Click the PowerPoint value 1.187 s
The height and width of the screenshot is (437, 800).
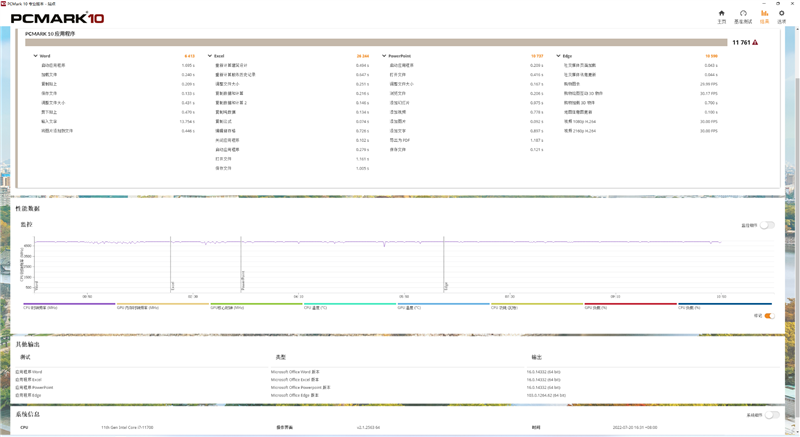click(x=537, y=140)
